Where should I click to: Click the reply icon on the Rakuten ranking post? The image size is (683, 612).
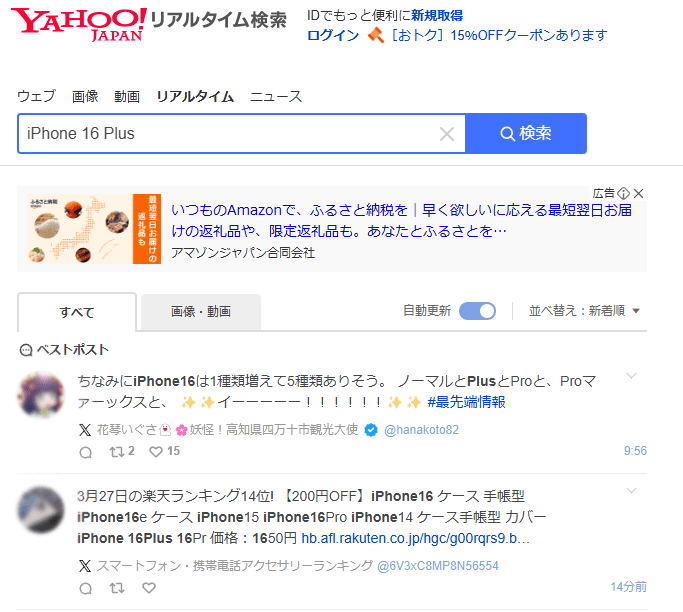pos(86,588)
